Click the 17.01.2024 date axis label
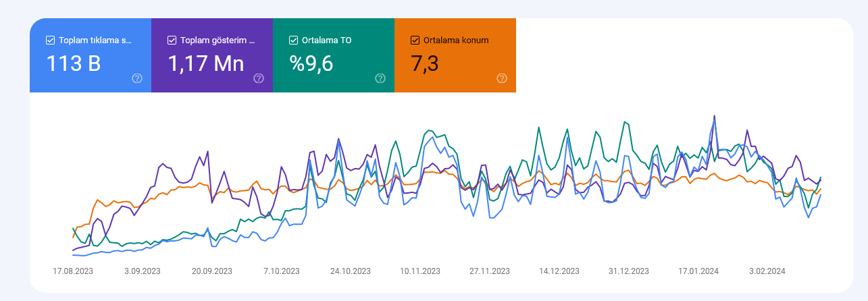 click(x=698, y=271)
